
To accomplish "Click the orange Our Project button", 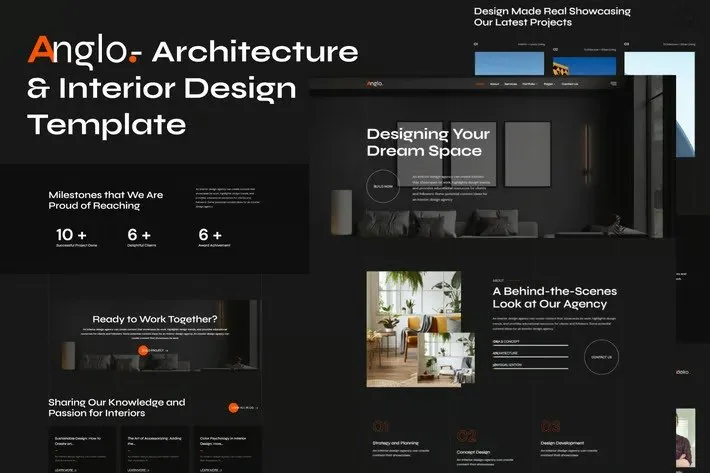I will pos(153,351).
